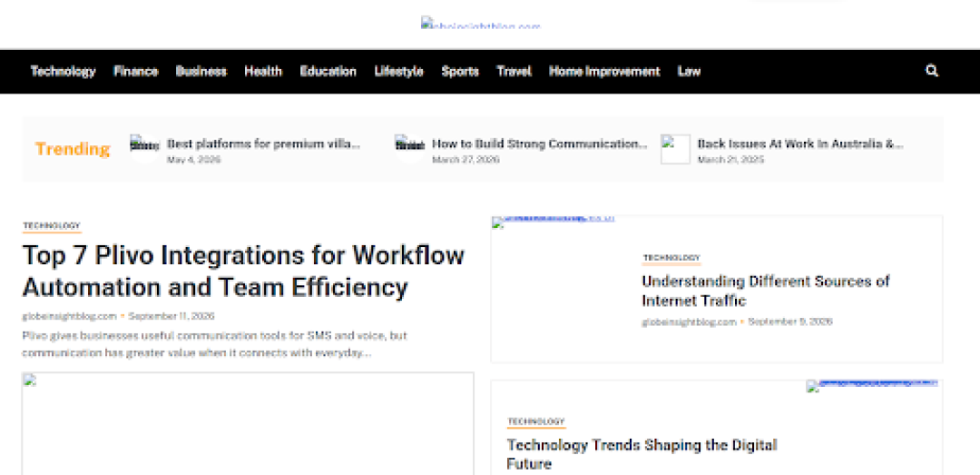Open the Travel category

(514, 72)
